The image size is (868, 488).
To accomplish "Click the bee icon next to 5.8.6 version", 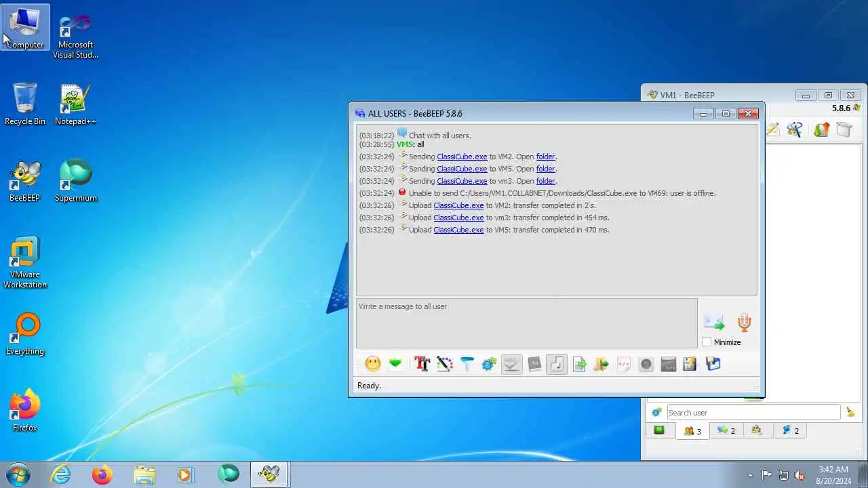I will coord(857,108).
